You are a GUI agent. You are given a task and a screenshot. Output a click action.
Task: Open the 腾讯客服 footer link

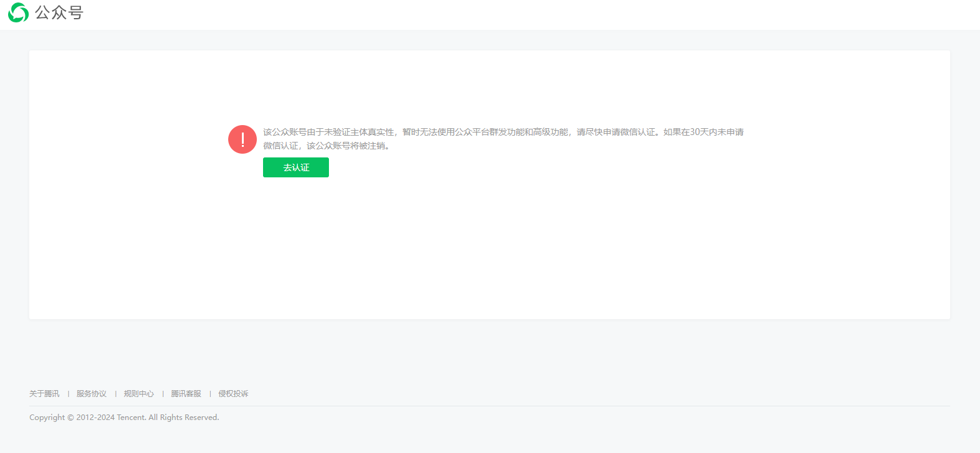pyautogui.click(x=186, y=394)
